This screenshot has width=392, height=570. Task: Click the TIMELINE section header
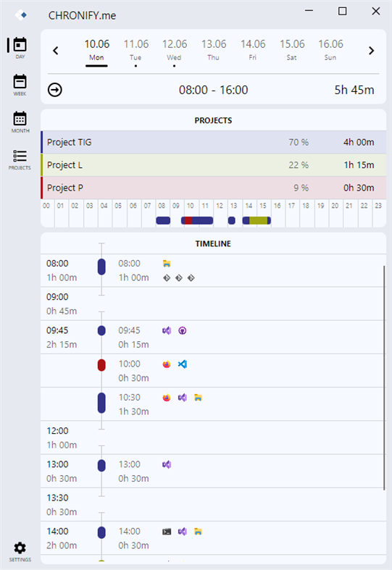tap(213, 243)
